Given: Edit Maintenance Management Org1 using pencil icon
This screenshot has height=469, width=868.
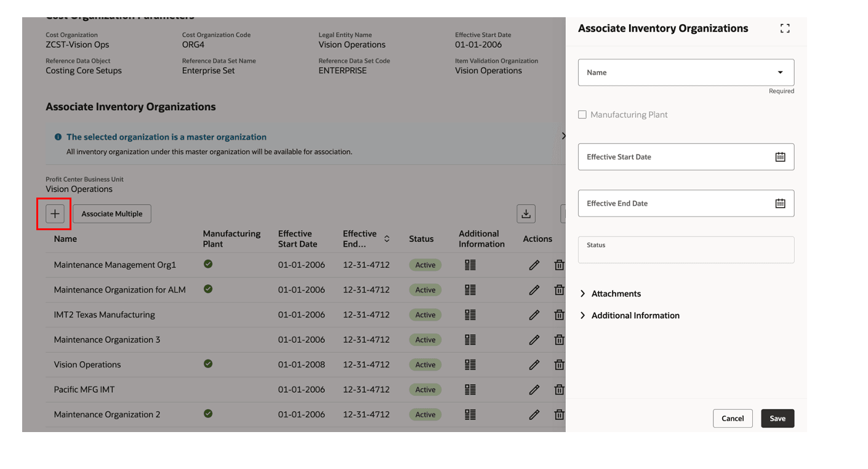Looking at the screenshot, I should pos(534,265).
